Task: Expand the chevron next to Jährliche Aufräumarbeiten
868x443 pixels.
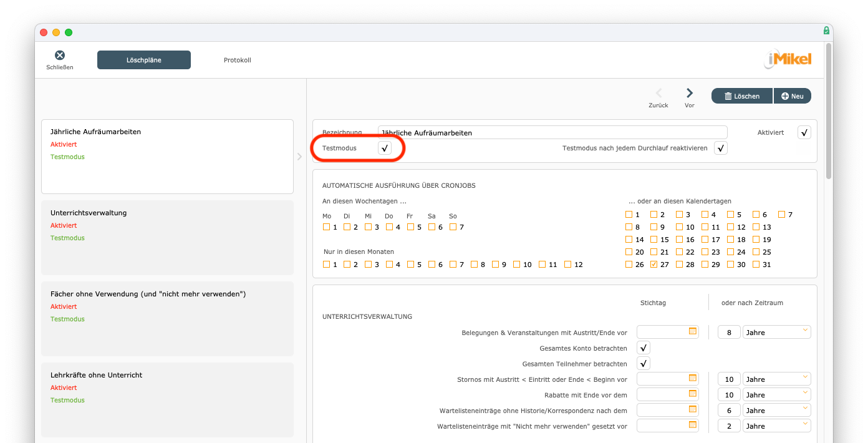Action: (x=299, y=157)
